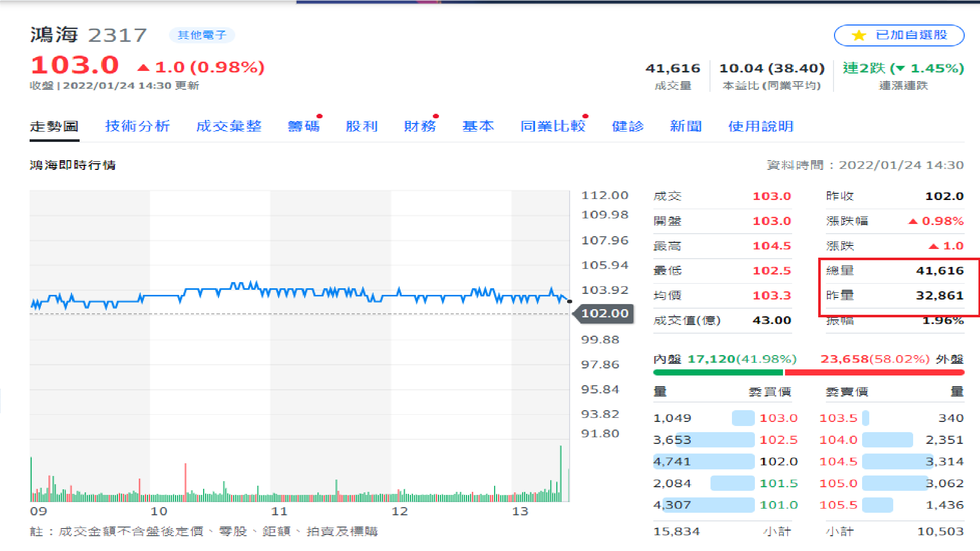980x551 pixels.
Task: Click the 最高 104.5 row
Action: click(x=722, y=246)
